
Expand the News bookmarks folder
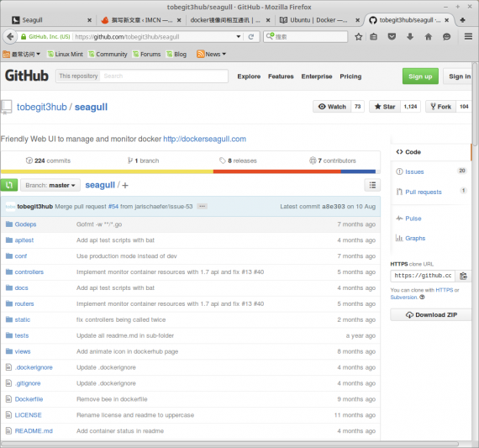pos(212,54)
